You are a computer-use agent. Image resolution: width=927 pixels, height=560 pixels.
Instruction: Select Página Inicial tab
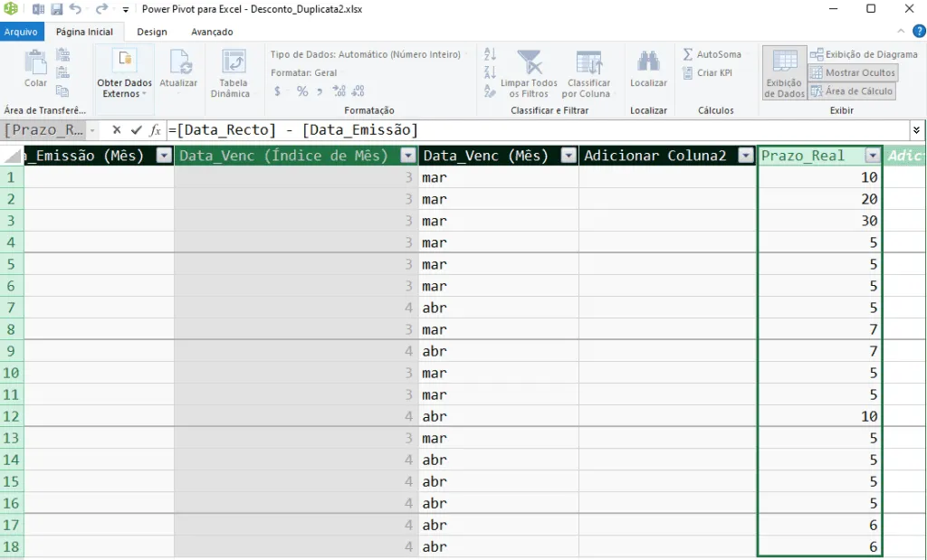[84, 32]
